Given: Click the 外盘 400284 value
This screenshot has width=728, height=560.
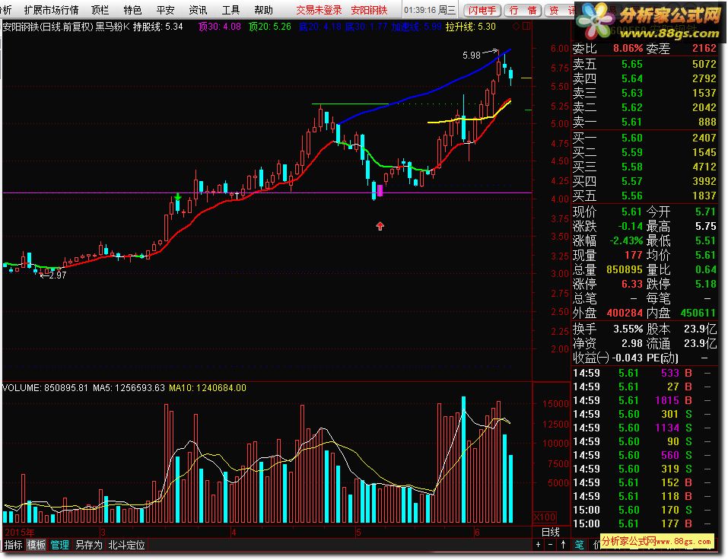Looking at the screenshot, I should click(x=625, y=313).
